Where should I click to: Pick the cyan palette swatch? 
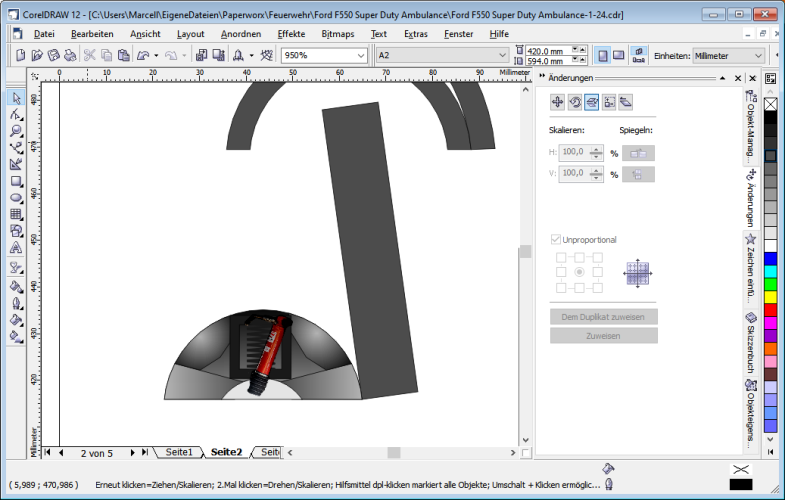click(770, 271)
